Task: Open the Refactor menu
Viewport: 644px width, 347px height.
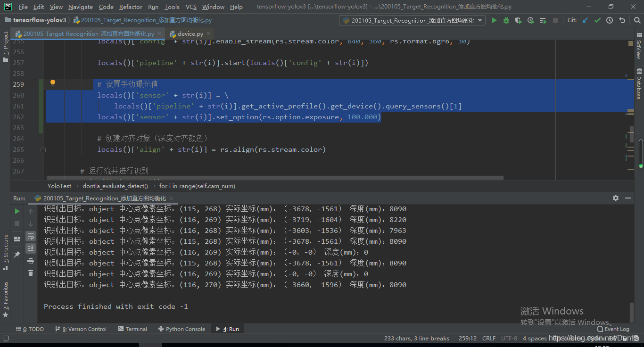Action: 131,7
